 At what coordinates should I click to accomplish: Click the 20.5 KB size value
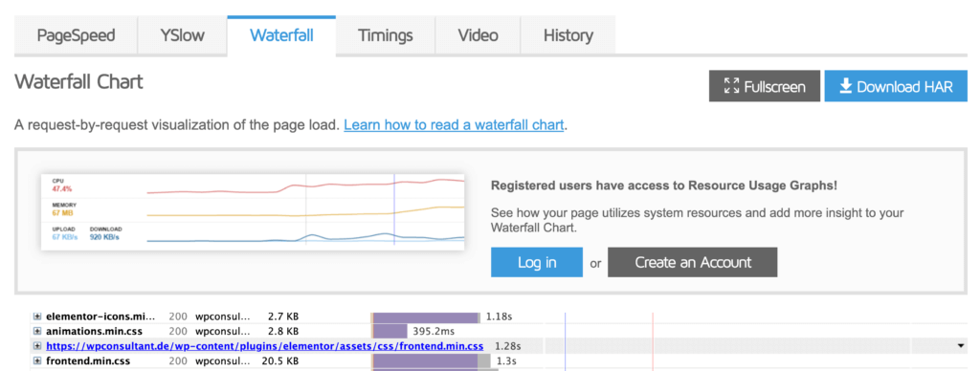point(280,361)
